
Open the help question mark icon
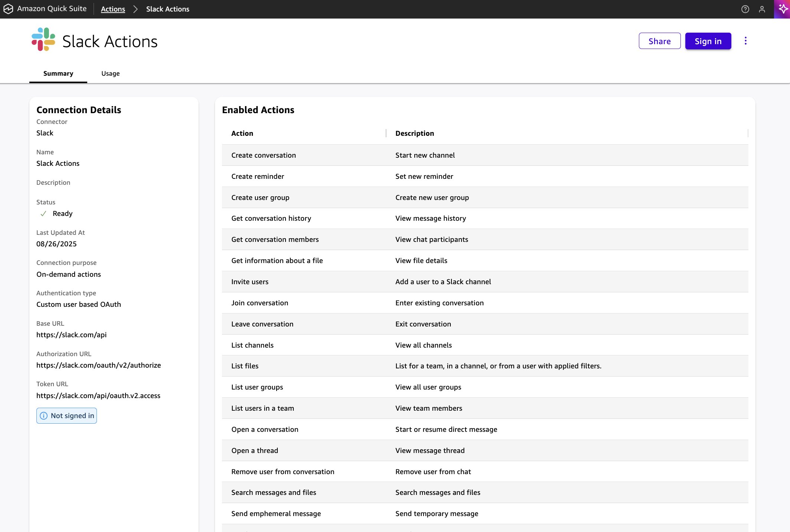click(x=745, y=9)
